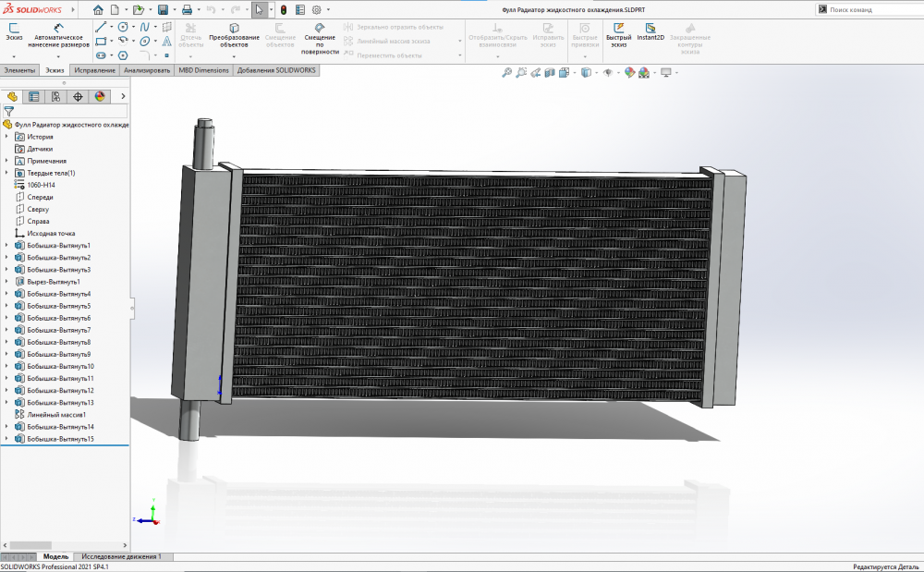The width and height of the screenshot is (924, 572).
Task: Click the Print icon
Action: coord(187,9)
